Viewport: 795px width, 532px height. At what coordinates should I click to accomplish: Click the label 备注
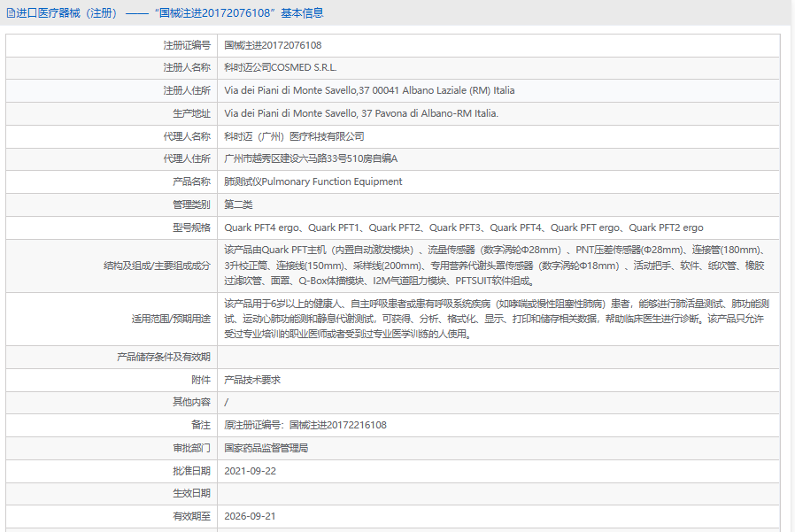coord(201,425)
